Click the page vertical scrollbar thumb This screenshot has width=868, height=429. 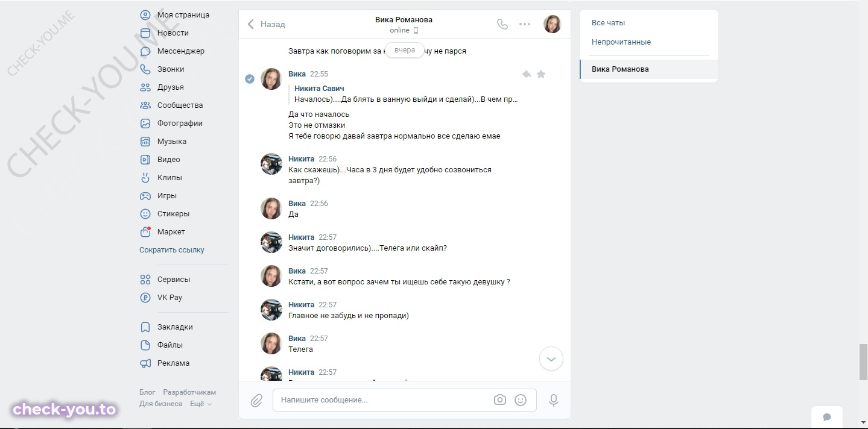coord(863,362)
